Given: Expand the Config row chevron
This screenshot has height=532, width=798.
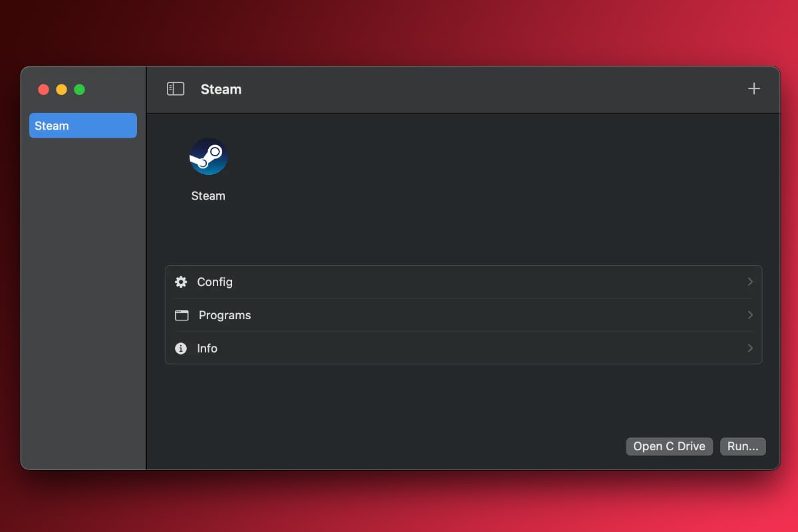Looking at the screenshot, I should [x=750, y=282].
